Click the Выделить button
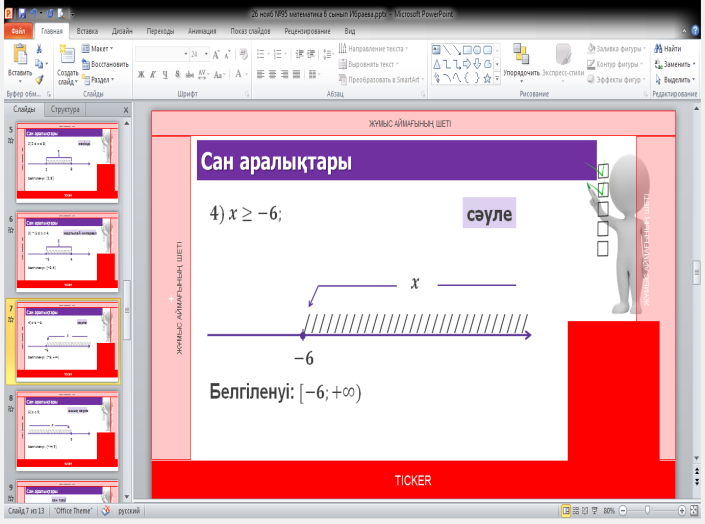This screenshot has height=524, width=705. (674, 80)
